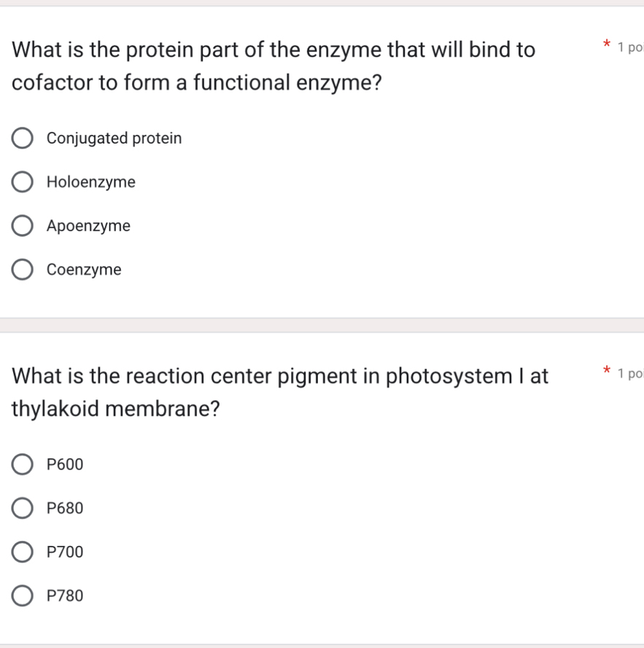Select the P700 radio button
Screen dimensions: 644x648
[22, 552]
